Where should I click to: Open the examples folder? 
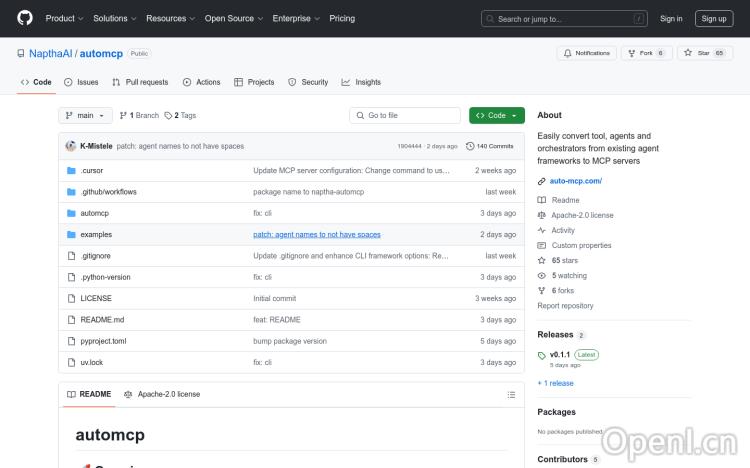96,234
